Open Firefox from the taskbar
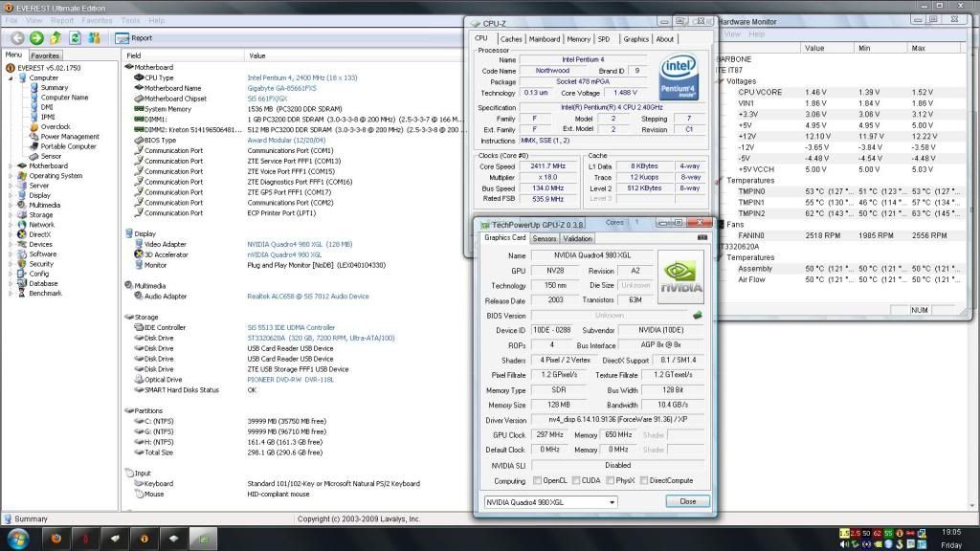The height and width of the screenshot is (551, 980). point(56,539)
